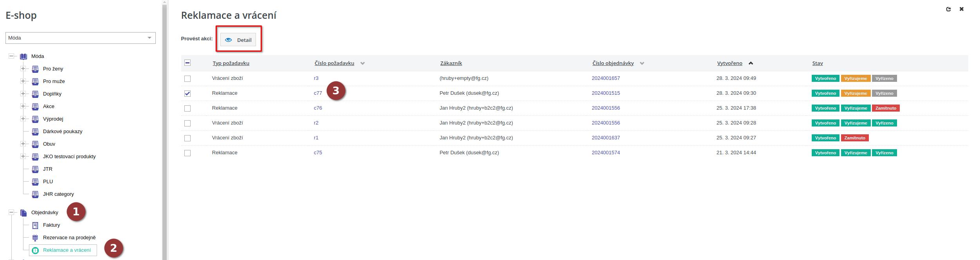
Task: Click the Faktury invoice icon
Action: (35, 225)
